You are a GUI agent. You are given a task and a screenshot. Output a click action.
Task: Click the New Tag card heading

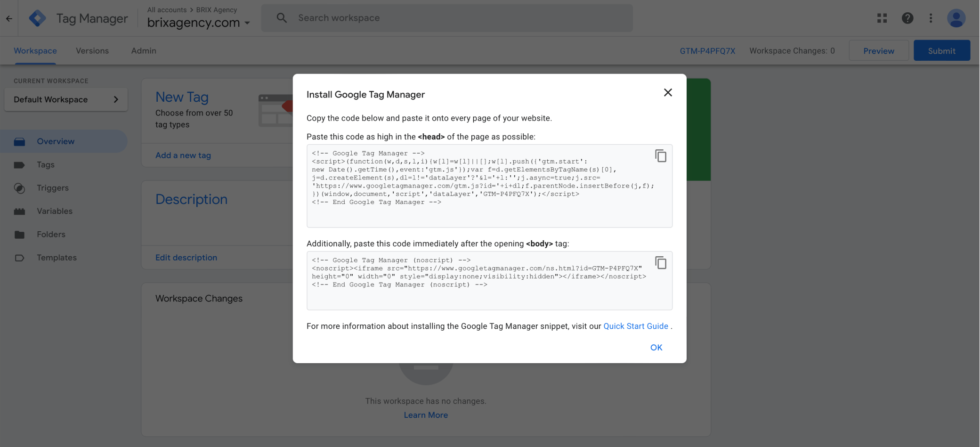(182, 97)
